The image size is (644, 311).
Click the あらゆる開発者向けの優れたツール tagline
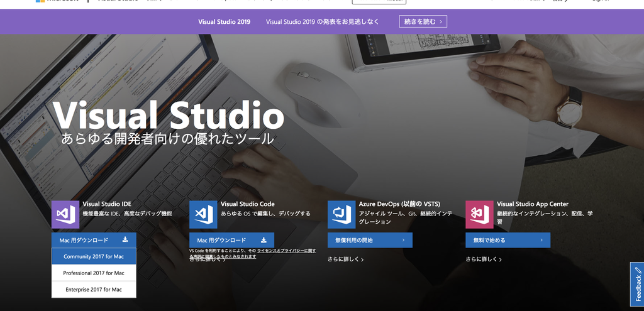[x=167, y=138]
